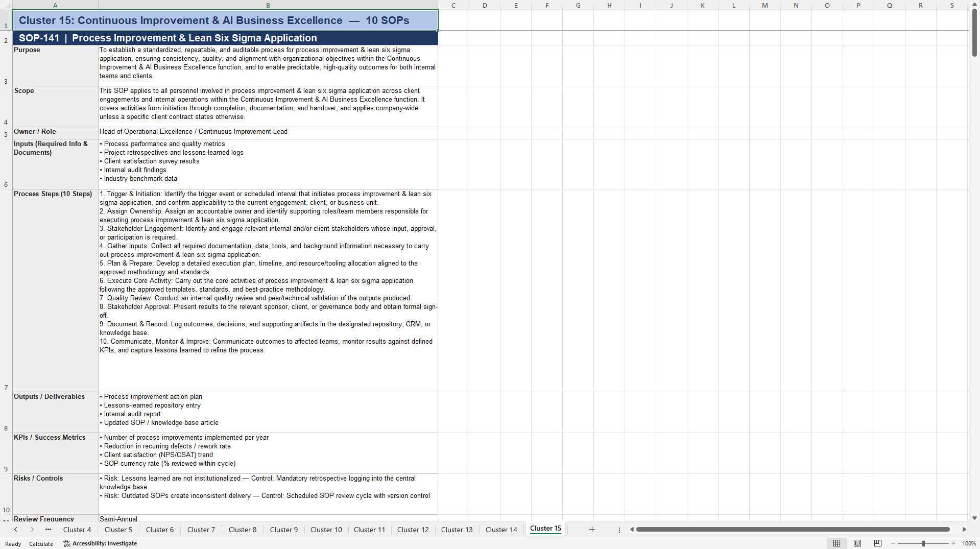
Task: Open the Cluster 4 sheet tab
Action: (77, 530)
